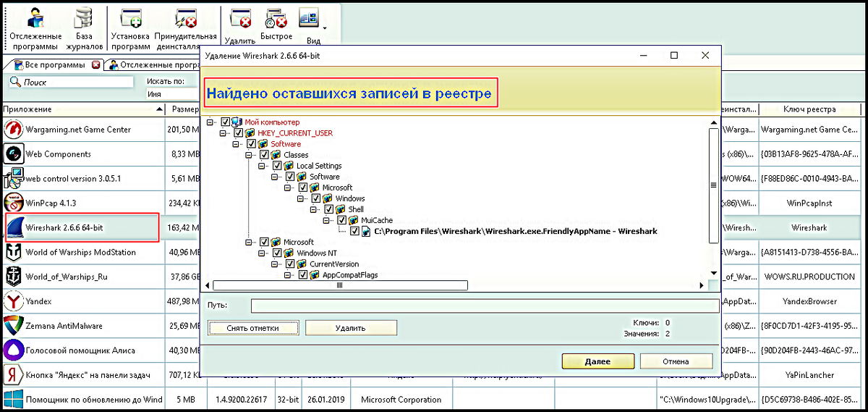Uncheck the HKEY_CURRENT_USER checkbox
The image size is (868, 412).
[239, 133]
